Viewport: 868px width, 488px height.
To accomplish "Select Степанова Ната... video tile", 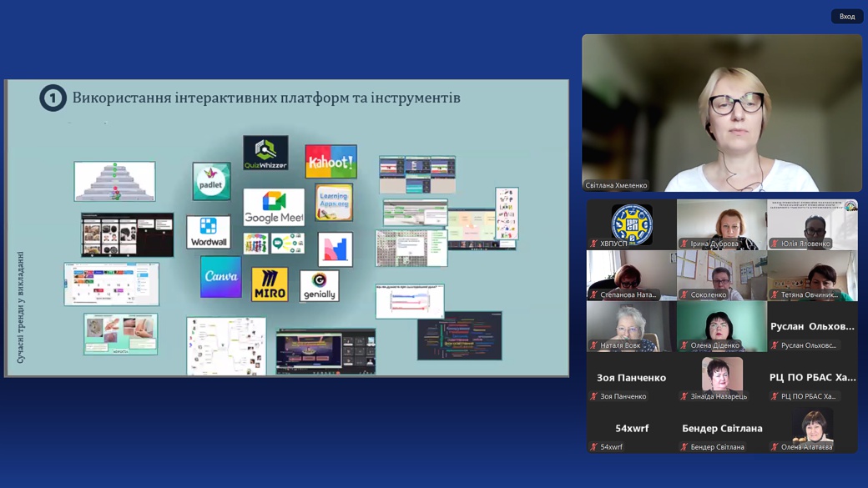I will 632,275.
